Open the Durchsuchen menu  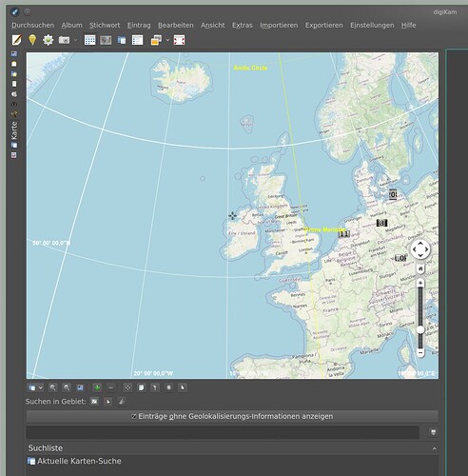click(33, 25)
